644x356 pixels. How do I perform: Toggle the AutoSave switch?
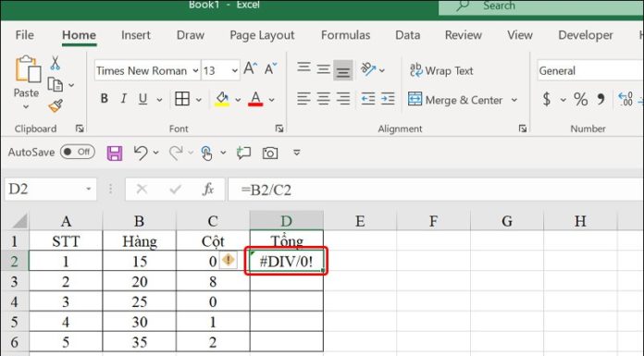tap(77, 152)
